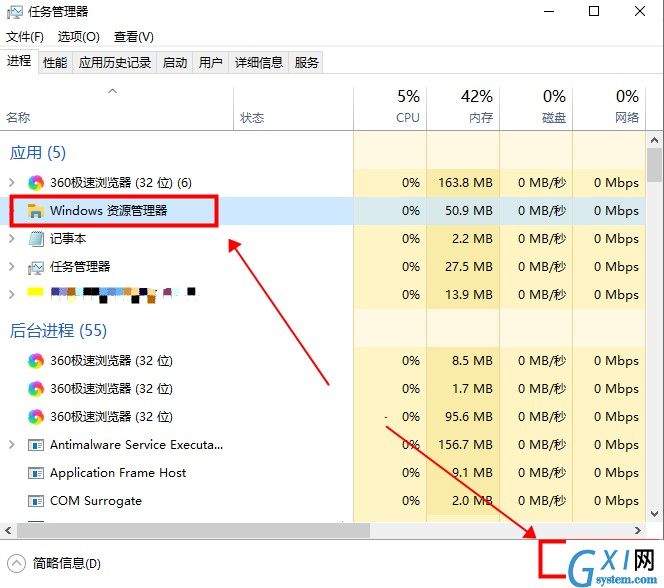The height and width of the screenshot is (588, 664).
Task: Click the Task Manager title bar icon
Action: click(x=14, y=12)
